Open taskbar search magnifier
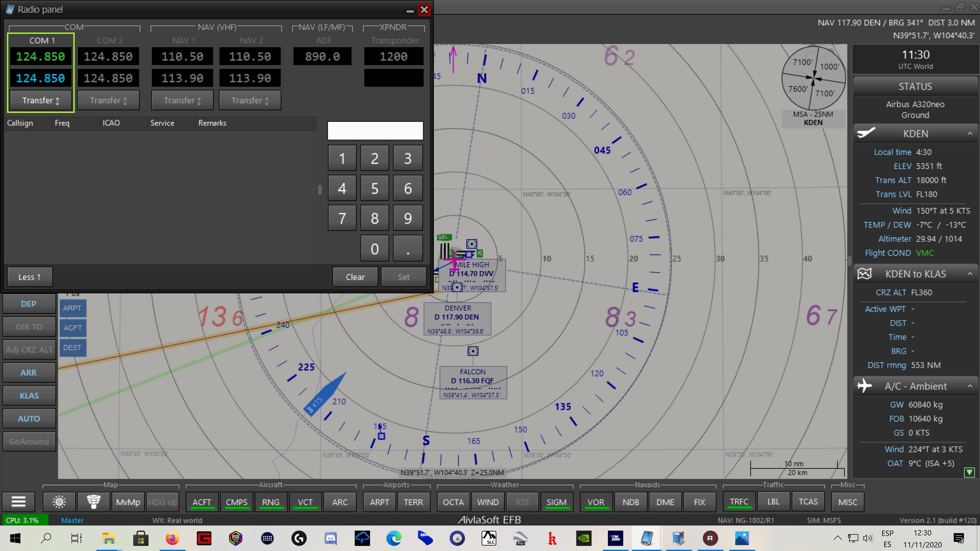 click(x=46, y=538)
